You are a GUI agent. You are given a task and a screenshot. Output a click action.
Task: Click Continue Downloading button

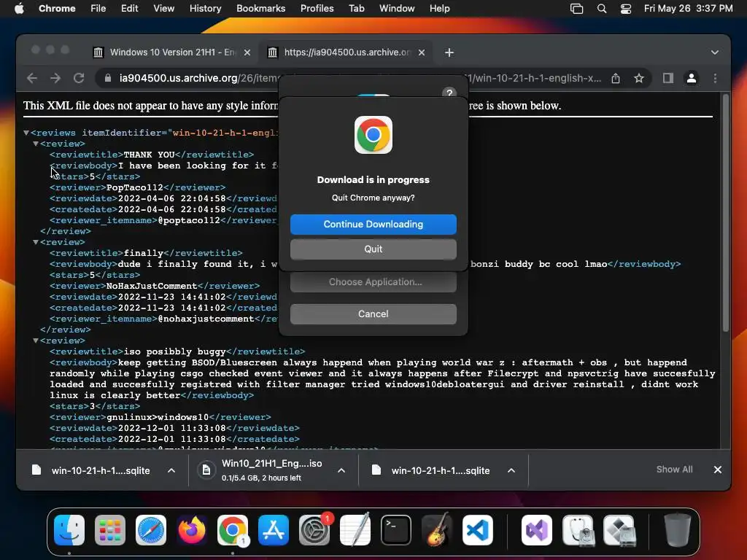[373, 225]
